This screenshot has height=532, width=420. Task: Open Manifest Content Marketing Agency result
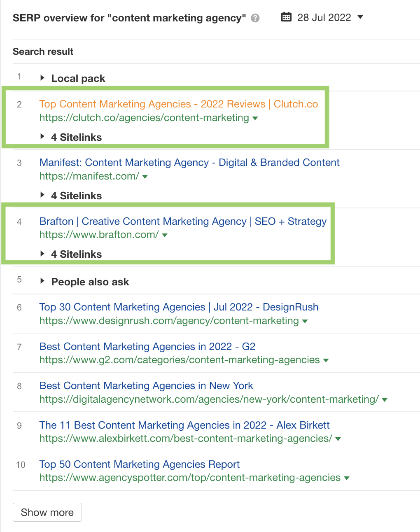click(189, 163)
